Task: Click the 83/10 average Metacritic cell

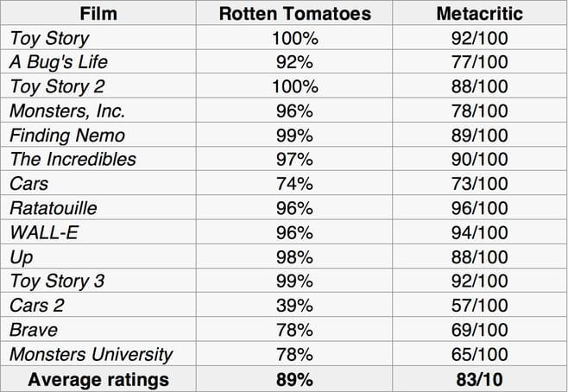Action: [x=479, y=379]
